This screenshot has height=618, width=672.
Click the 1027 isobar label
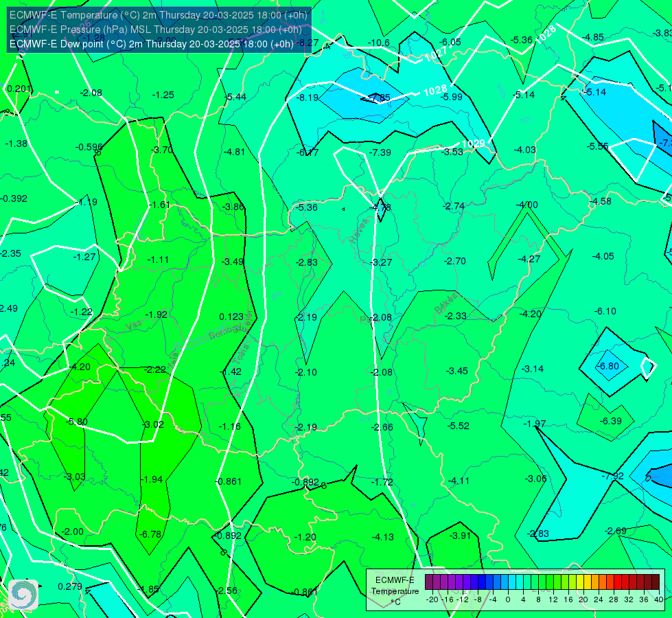pyautogui.click(x=436, y=54)
